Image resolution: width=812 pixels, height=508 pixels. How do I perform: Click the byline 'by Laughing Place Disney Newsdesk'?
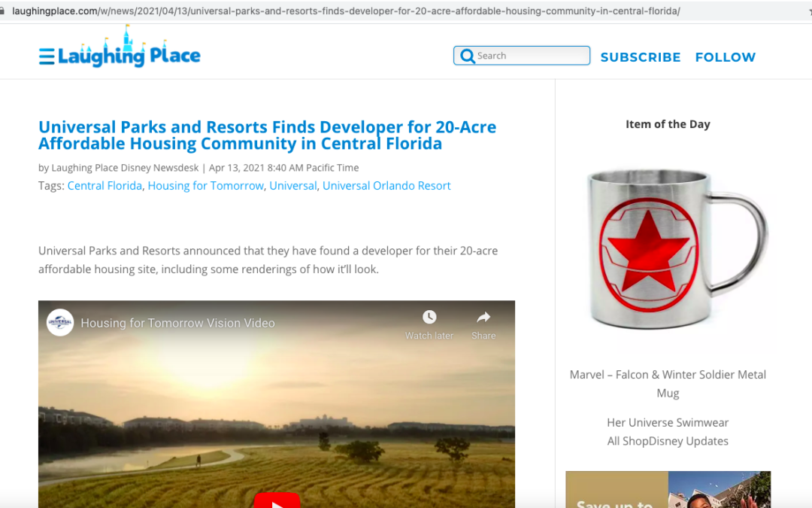(x=119, y=168)
